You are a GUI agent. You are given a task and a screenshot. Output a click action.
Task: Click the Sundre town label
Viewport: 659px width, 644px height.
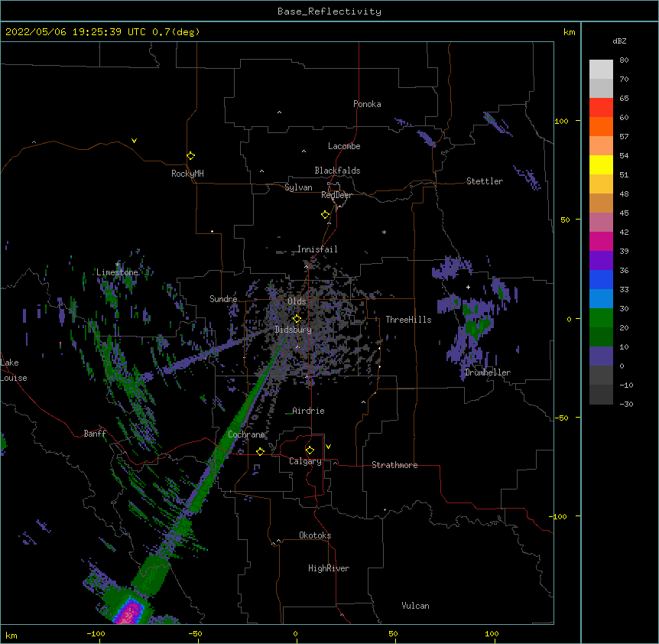(x=223, y=299)
